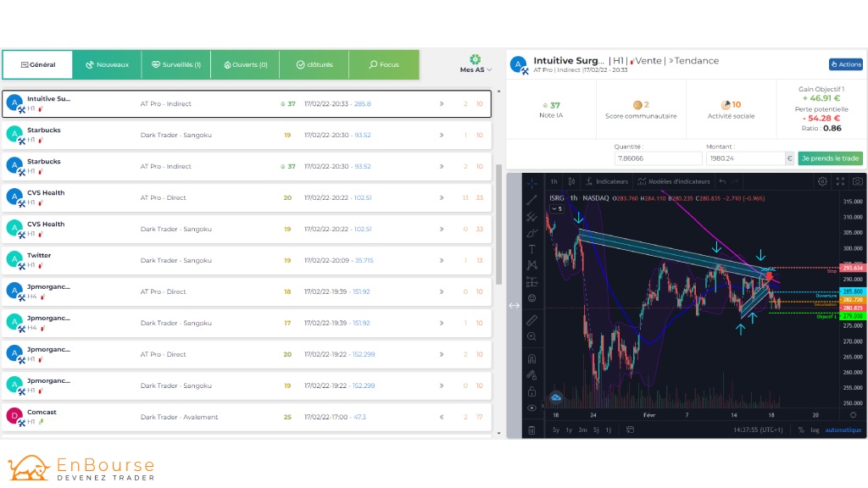Set chart range to 1j

tap(608, 430)
